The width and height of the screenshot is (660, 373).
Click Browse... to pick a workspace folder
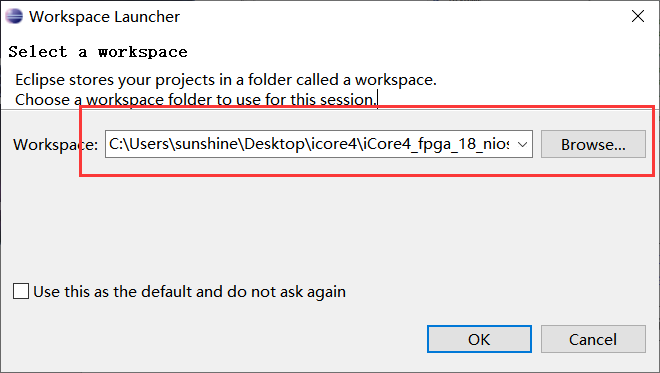click(593, 144)
